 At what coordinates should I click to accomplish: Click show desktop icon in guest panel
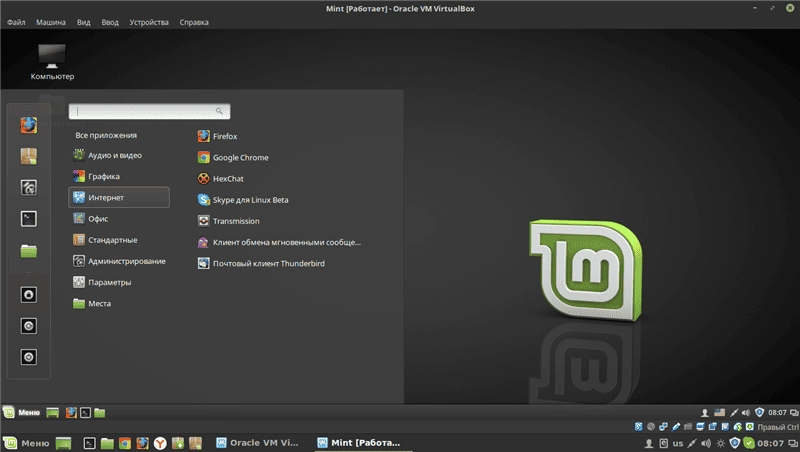click(x=53, y=413)
